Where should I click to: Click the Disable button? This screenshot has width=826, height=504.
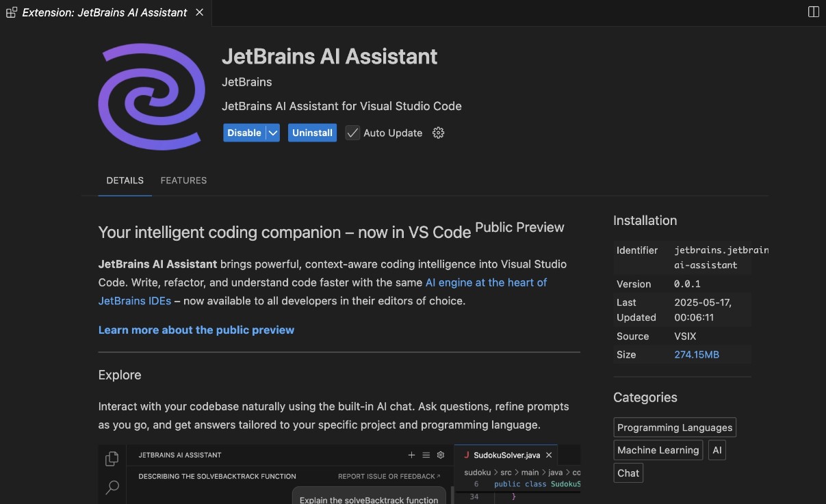click(244, 133)
